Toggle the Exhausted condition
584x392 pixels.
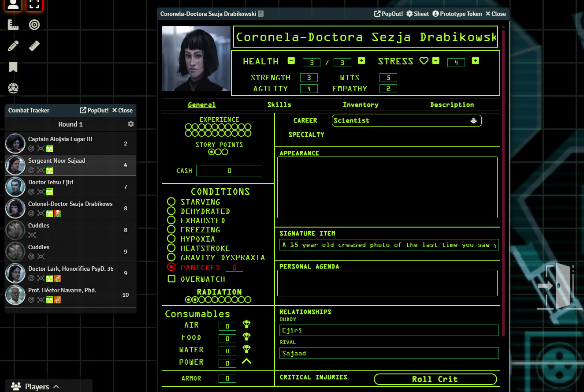click(x=171, y=220)
